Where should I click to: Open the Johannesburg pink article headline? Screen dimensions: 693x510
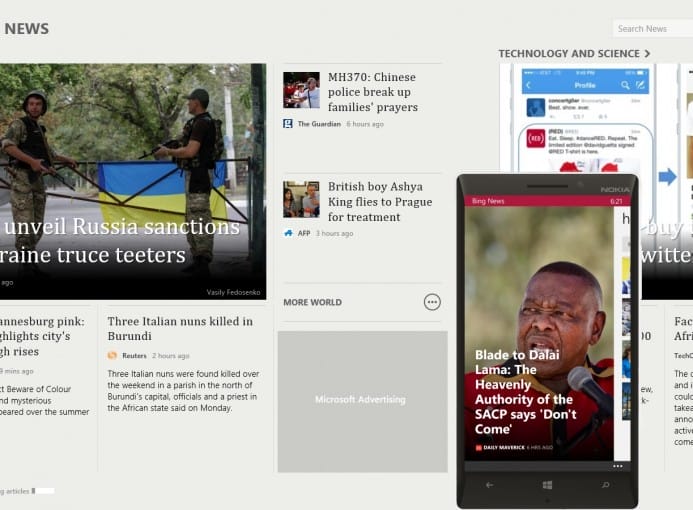(42, 336)
